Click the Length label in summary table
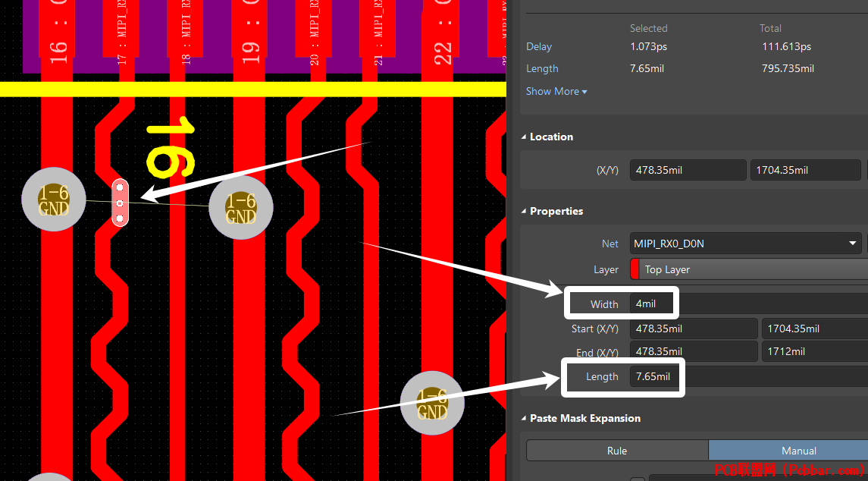 tap(542, 69)
